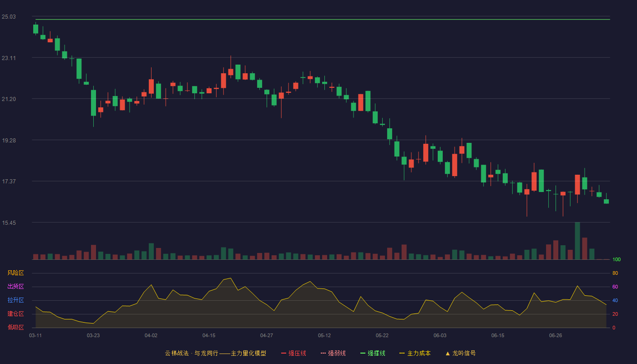Click the red 20 indicator axis value

click(615, 314)
